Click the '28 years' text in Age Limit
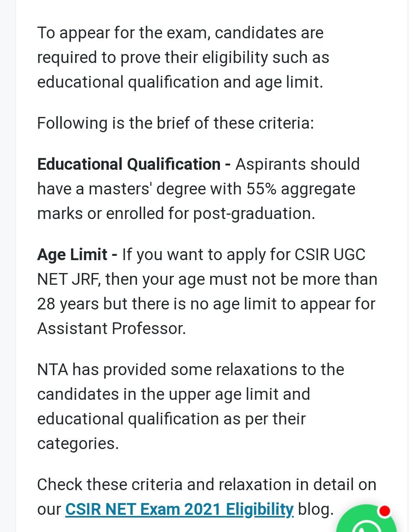 [67, 304]
